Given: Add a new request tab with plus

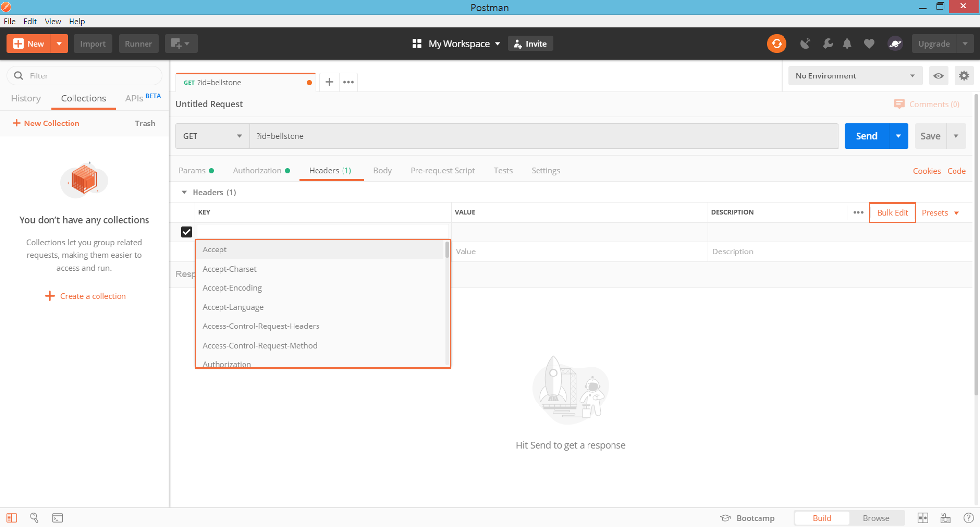Looking at the screenshot, I should 329,82.
